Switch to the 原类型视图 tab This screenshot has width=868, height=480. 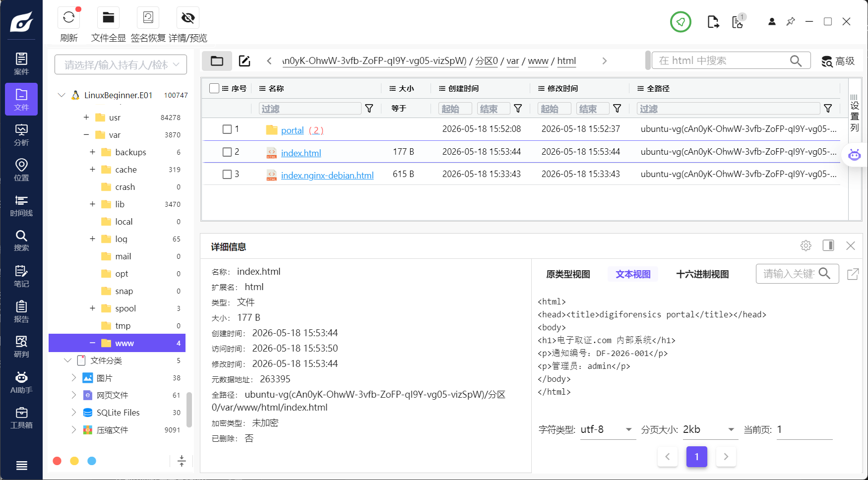tap(568, 274)
